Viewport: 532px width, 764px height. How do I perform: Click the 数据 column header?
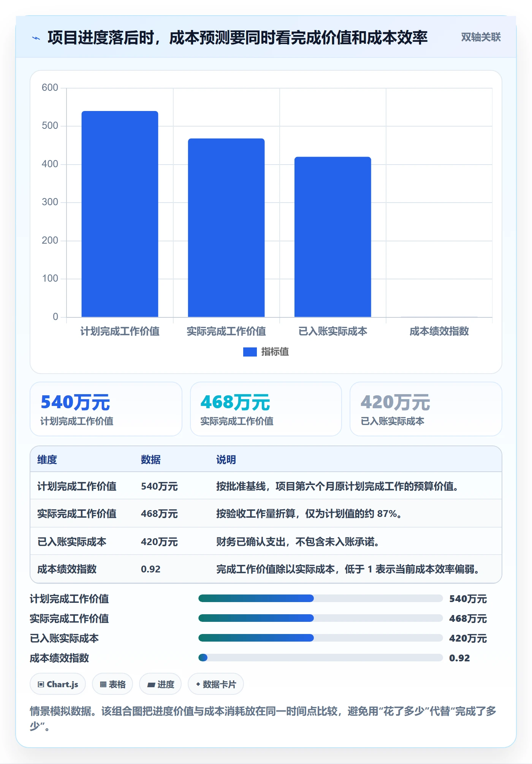(x=150, y=460)
